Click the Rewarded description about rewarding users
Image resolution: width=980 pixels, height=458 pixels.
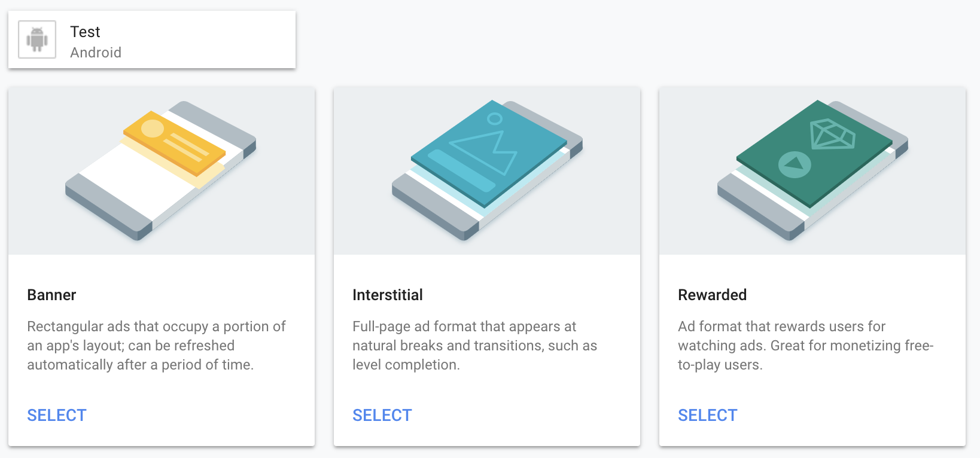805,346
